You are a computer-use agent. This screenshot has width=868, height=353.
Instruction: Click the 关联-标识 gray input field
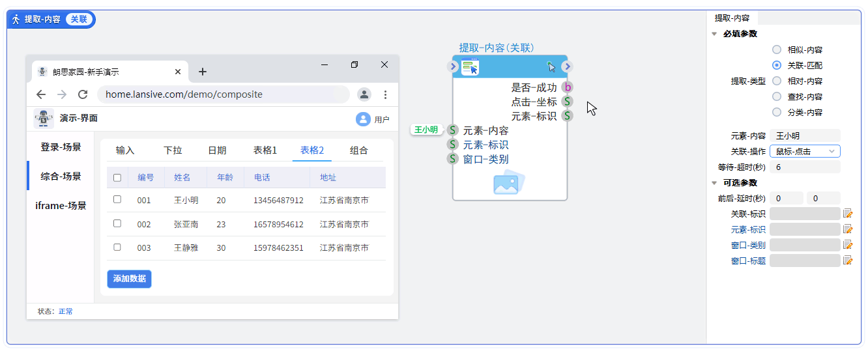805,214
